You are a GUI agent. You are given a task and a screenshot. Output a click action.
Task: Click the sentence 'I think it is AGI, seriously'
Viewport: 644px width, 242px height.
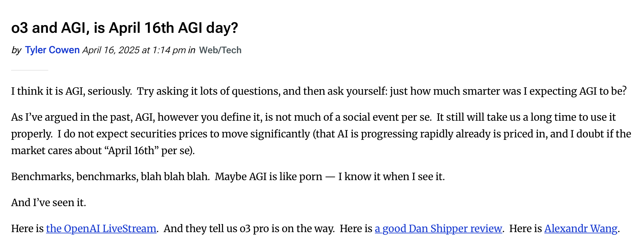coord(71,91)
